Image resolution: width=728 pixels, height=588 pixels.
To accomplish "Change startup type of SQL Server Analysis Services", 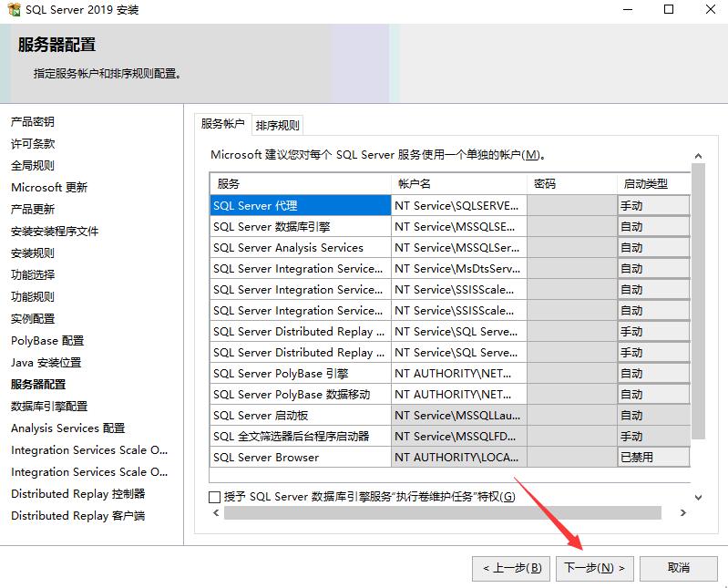I will point(653,248).
